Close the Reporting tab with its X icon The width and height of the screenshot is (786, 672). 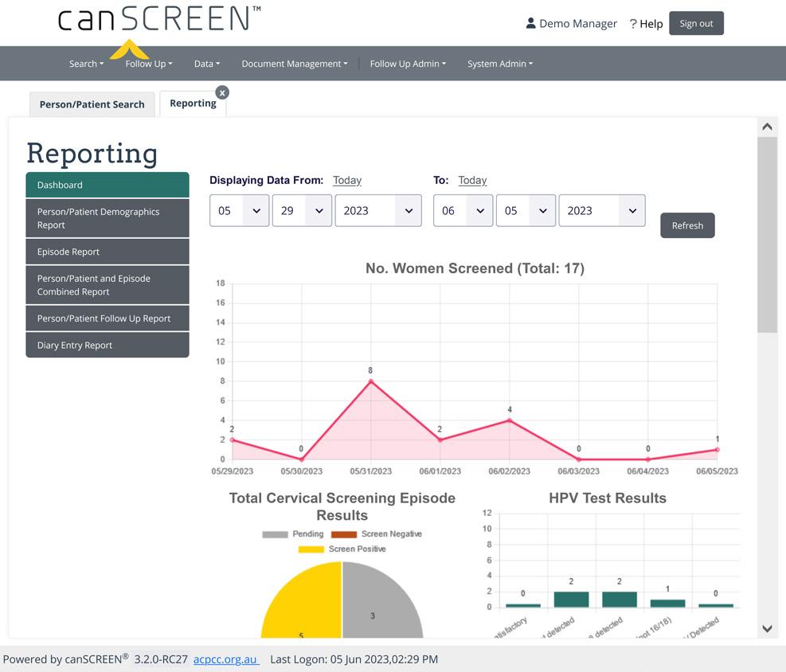[x=223, y=92]
